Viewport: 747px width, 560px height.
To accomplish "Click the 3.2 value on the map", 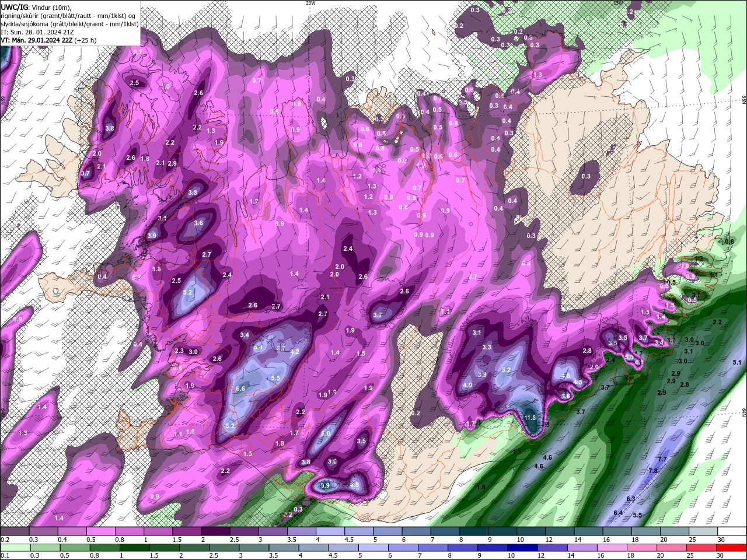I will pyautogui.click(x=506, y=370).
